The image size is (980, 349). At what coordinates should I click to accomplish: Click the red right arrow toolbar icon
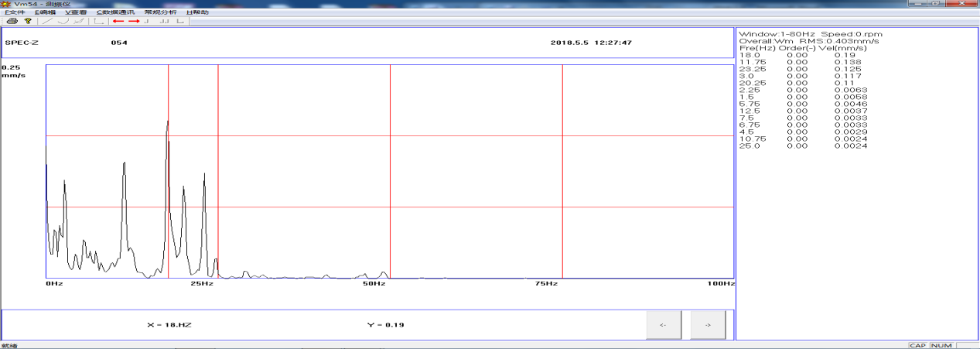pyautogui.click(x=134, y=21)
